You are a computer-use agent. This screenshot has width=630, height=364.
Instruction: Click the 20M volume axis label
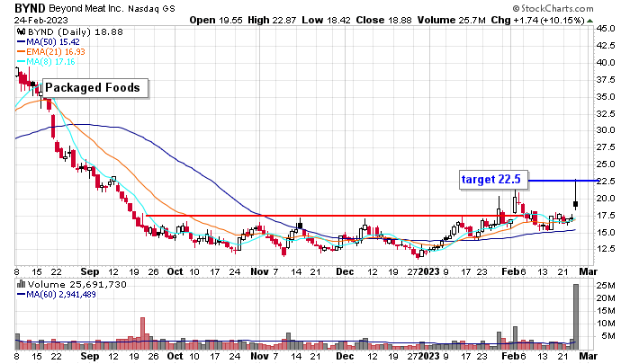[606, 298]
